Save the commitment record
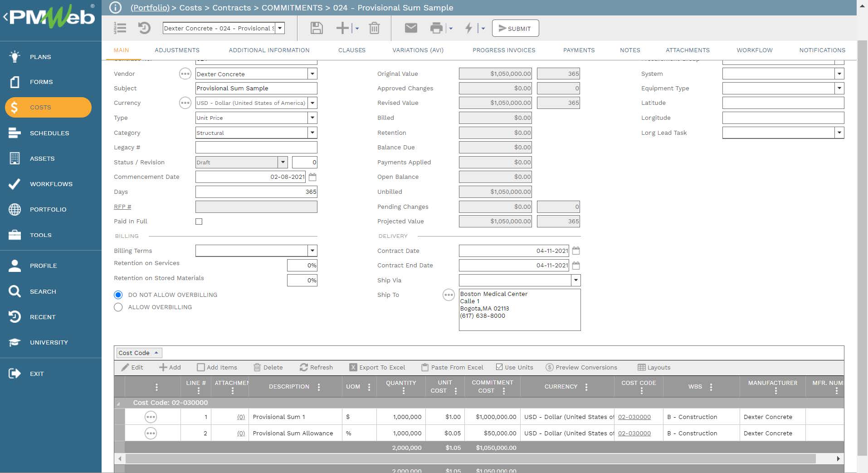Image resolution: width=868 pixels, height=473 pixels. tap(317, 28)
